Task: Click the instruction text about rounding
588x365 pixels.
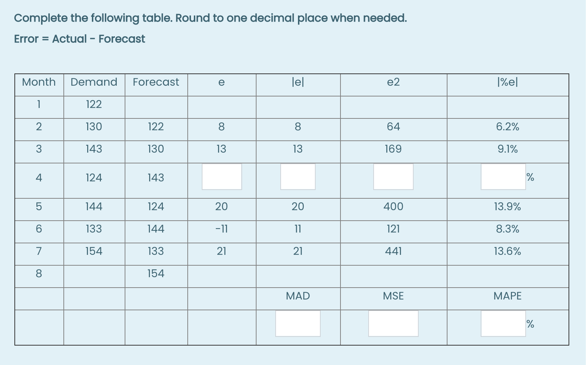Action: click(x=210, y=18)
